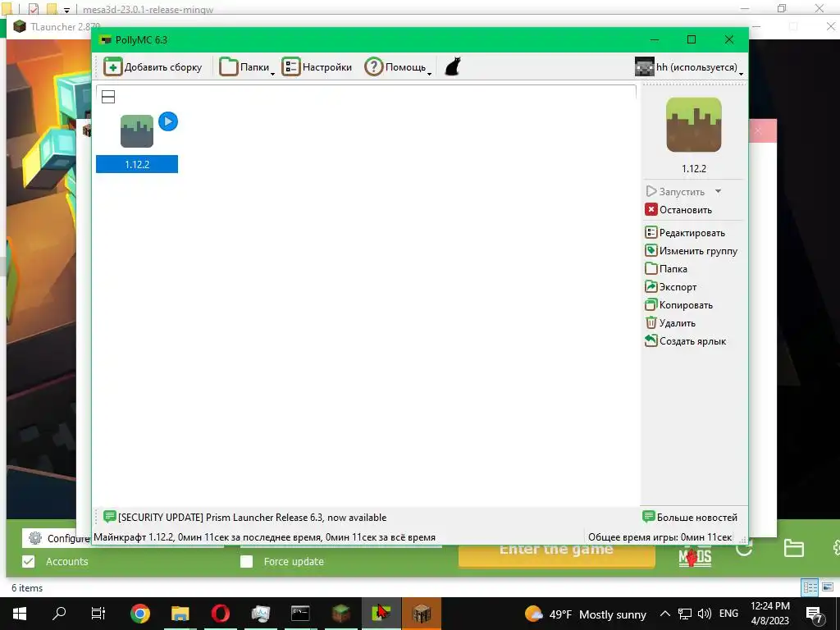840x630 pixels.
Task: Open Task View on taskbar
Action: (x=98, y=614)
